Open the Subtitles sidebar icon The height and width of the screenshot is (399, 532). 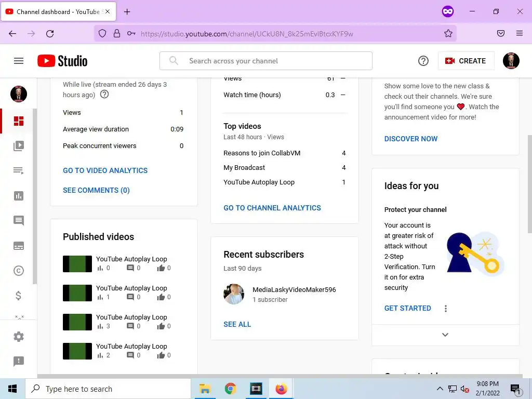coord(19,246)
